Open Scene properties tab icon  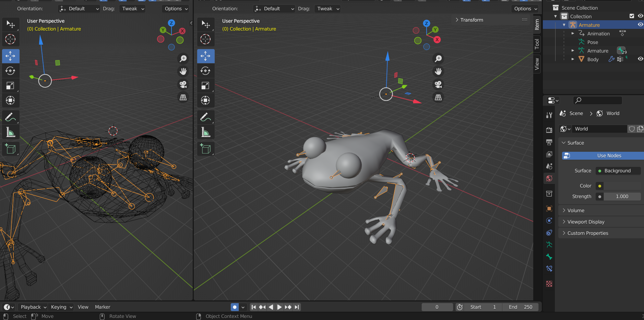549,166
